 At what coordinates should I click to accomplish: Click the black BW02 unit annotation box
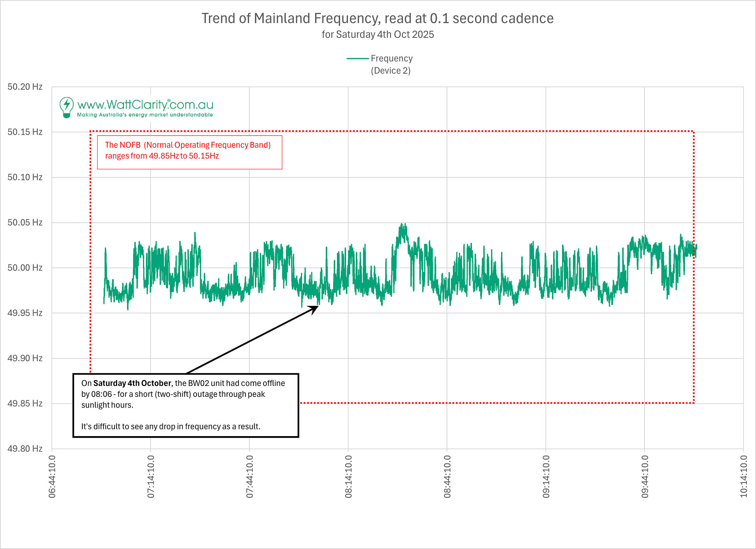pos(185,405)
